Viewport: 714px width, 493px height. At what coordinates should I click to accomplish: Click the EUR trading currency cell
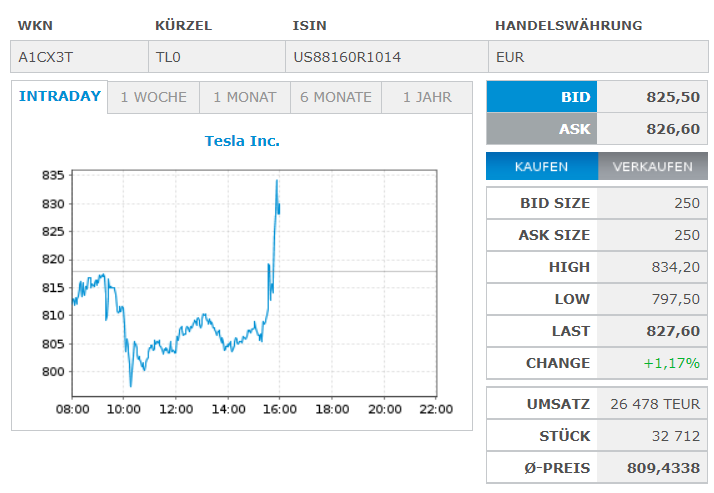coord(510,57)
